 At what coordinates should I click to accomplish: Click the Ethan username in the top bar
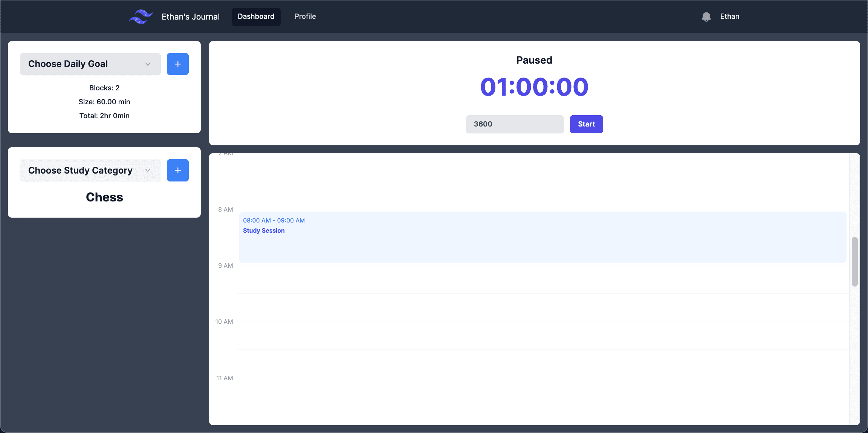(729, 16)
